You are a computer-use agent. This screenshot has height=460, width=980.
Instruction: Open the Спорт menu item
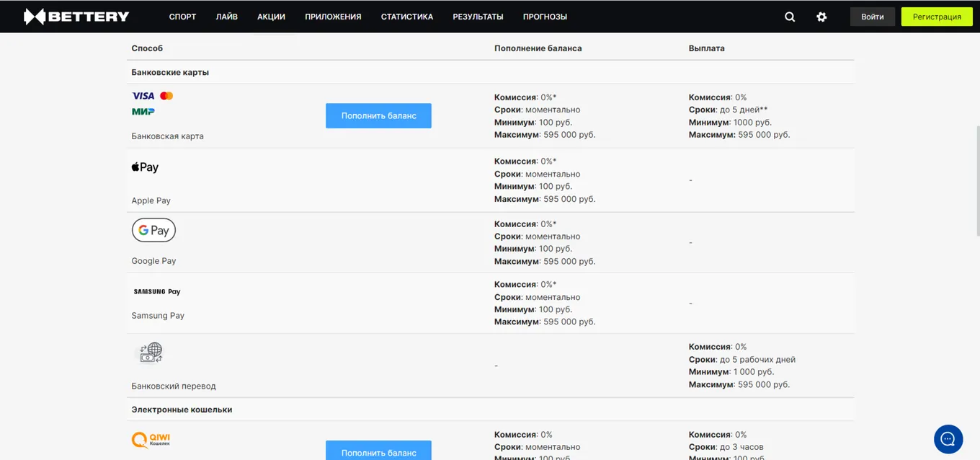182,17
